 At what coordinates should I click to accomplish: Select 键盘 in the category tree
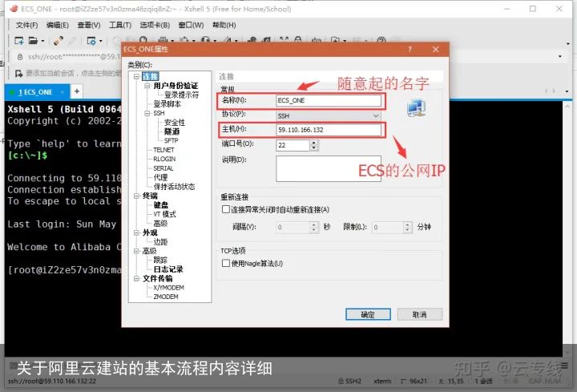coord(161,205)
